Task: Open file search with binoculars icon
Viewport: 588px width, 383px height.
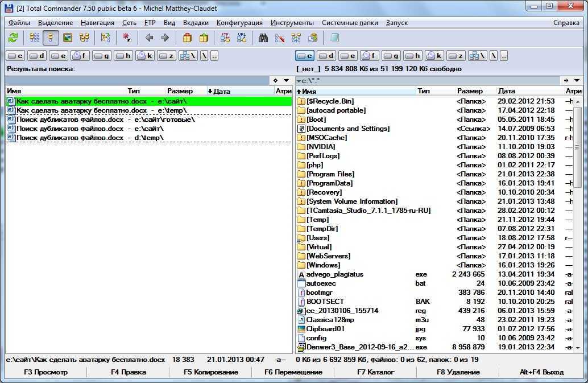Action: (x=263, y=38)
